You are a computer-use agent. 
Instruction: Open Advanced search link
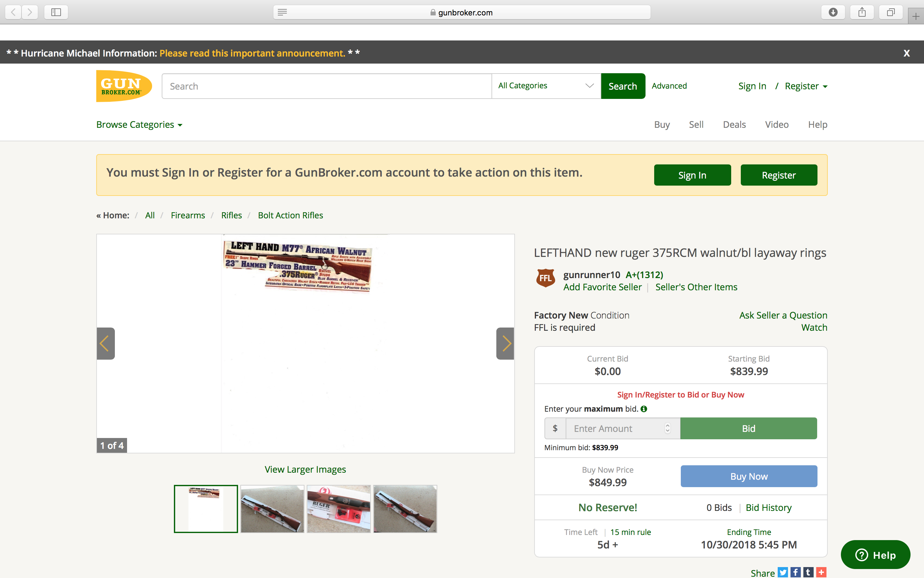[669, 86]
